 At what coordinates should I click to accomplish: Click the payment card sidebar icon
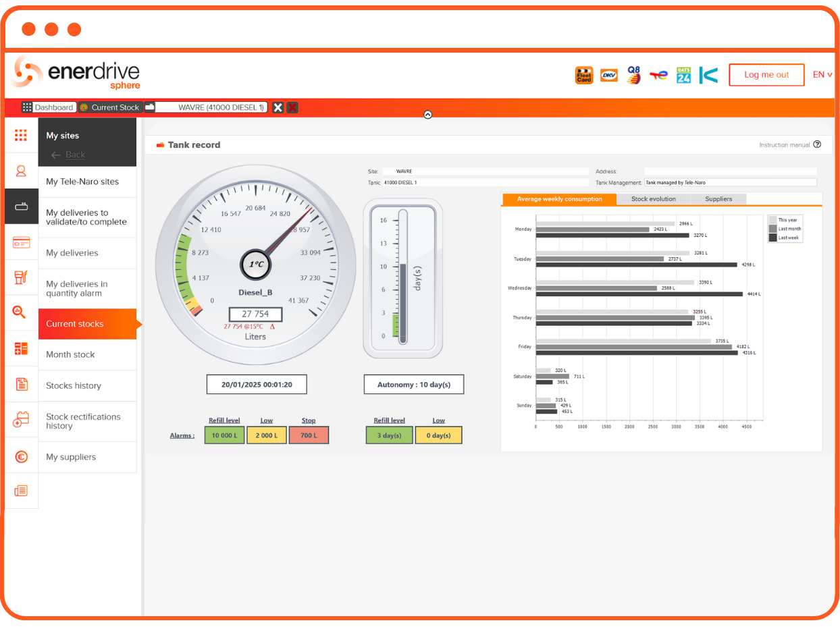pos(21,243)
